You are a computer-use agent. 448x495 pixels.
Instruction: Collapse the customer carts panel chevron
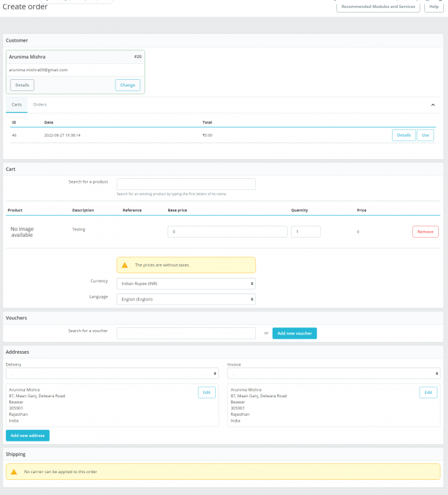[x=433, y=105]
